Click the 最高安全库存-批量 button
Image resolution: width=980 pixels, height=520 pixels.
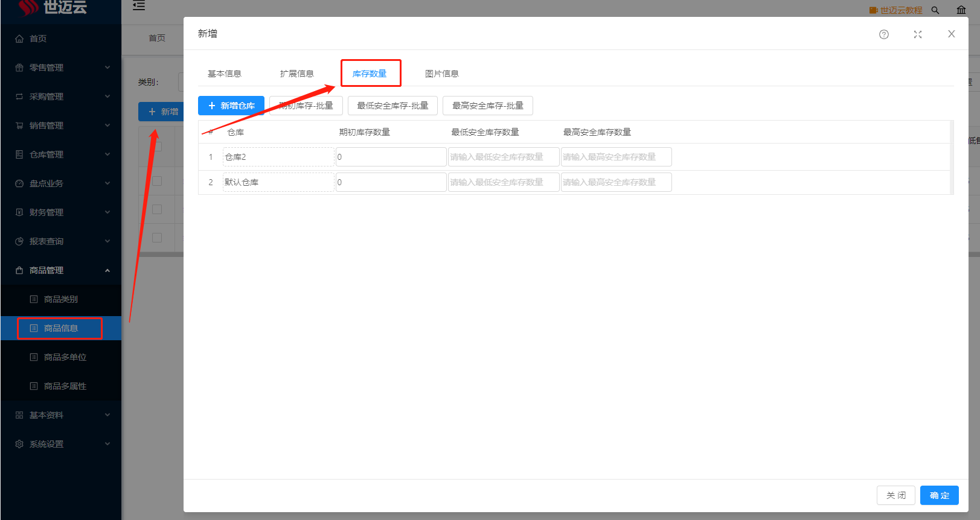[488, 106]
